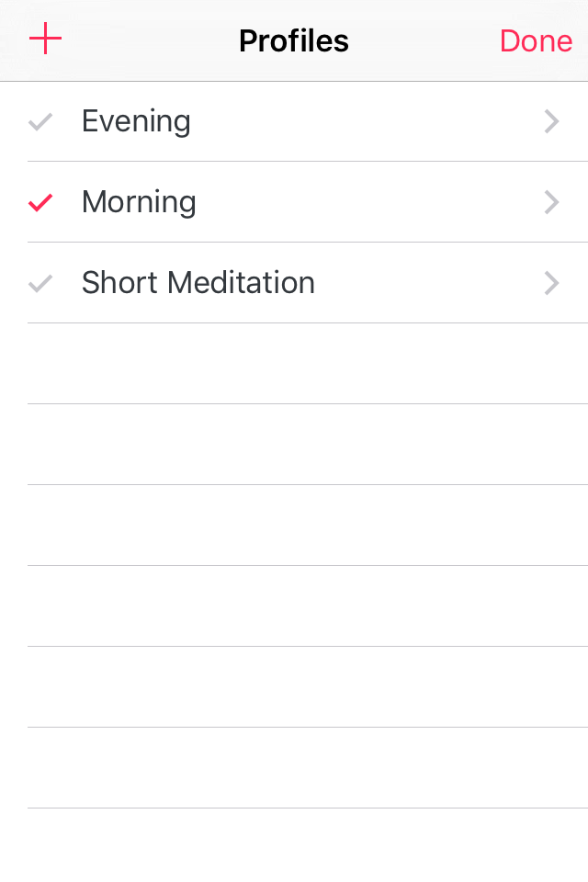Tap the fourth empty list row

(x=307, y=606)
